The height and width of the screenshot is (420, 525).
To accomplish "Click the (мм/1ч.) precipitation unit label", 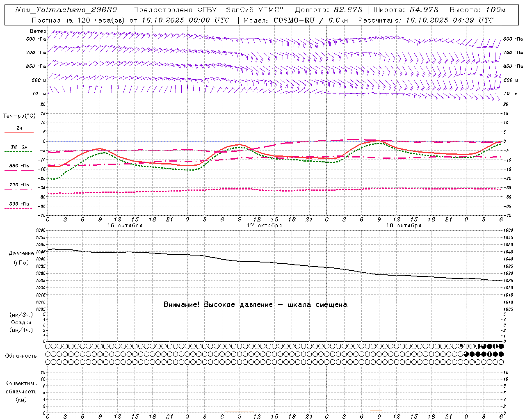I will [21, 330].
